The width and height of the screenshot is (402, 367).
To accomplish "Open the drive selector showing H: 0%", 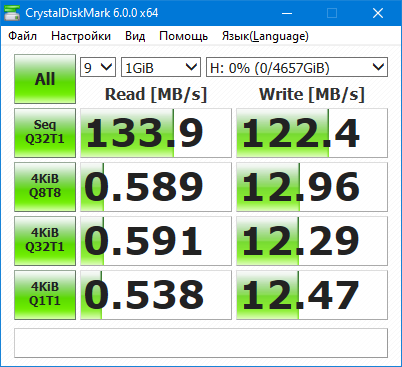I will (297, 67).
